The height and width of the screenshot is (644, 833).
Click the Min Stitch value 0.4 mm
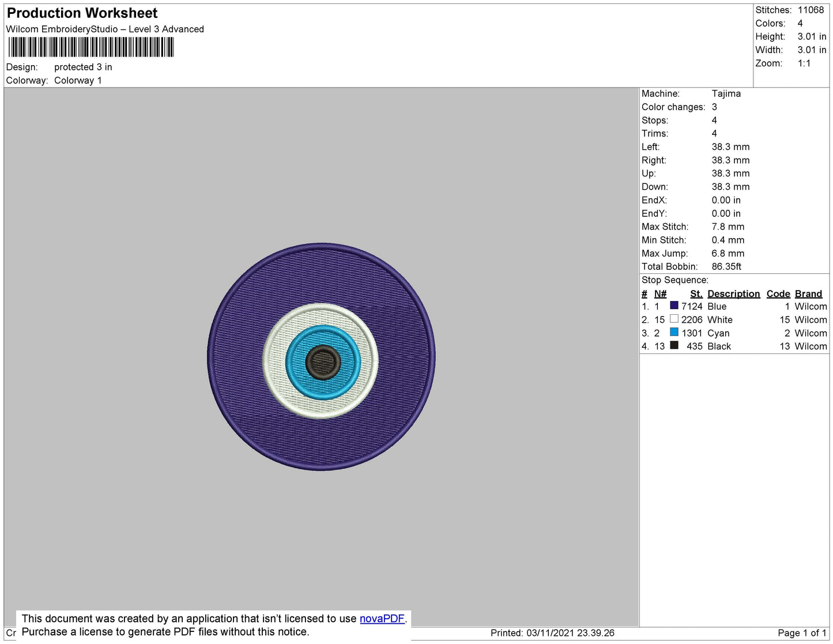click(x=728, y=240)
